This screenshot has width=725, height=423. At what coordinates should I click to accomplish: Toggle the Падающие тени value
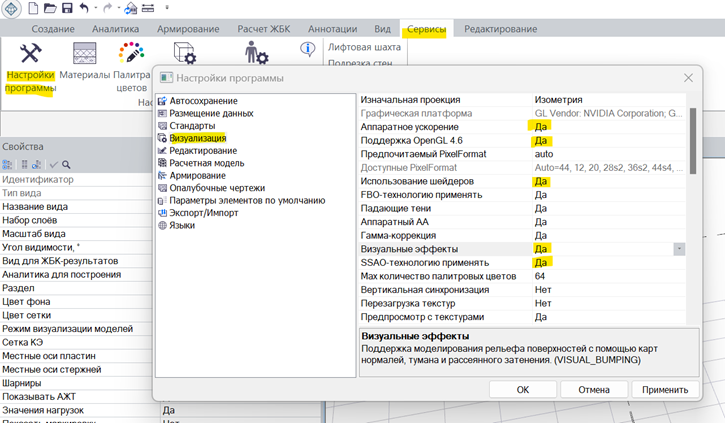(541, 208)
